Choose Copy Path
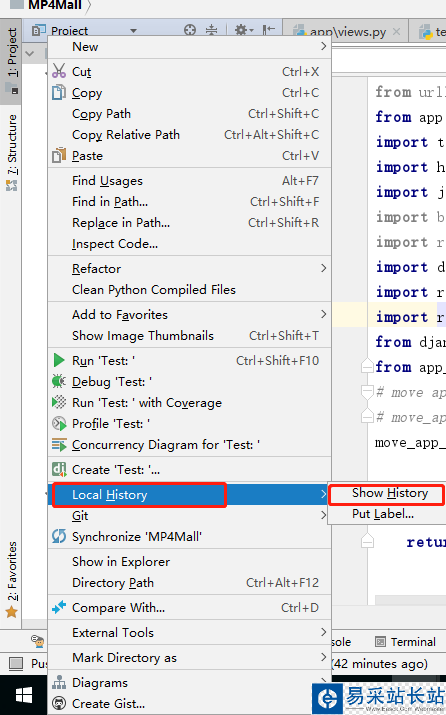The width and height of the screenshot is (446, 715). (x=189, y=114)
